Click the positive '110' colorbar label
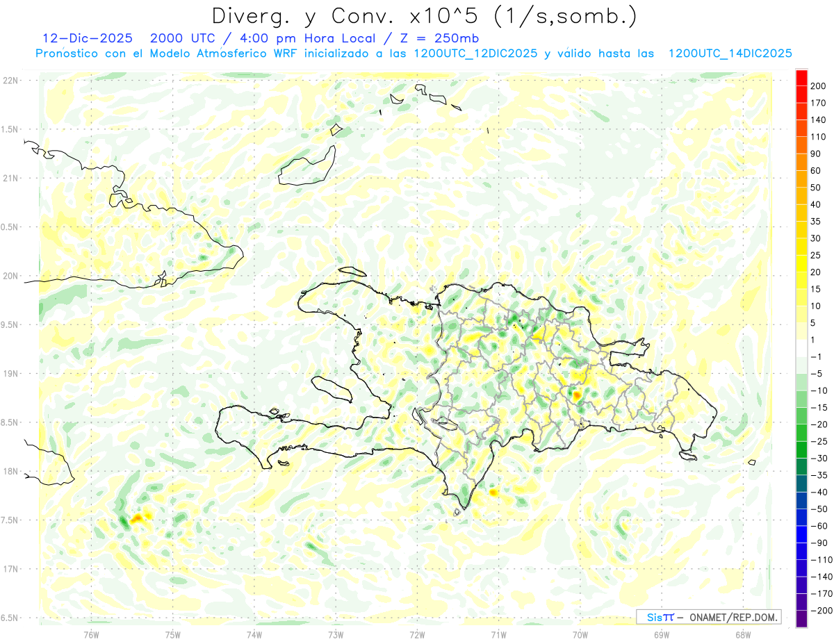The width and height of the screenshot is (834, 644). 817,137
